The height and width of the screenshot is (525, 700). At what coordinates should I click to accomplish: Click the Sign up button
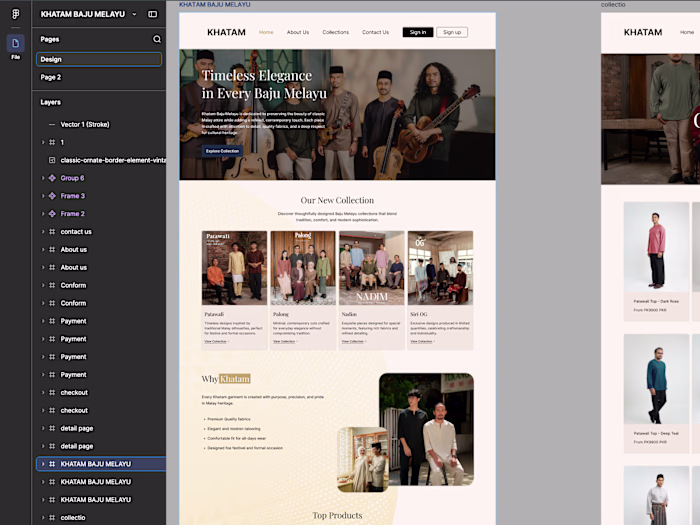[452, 32]
